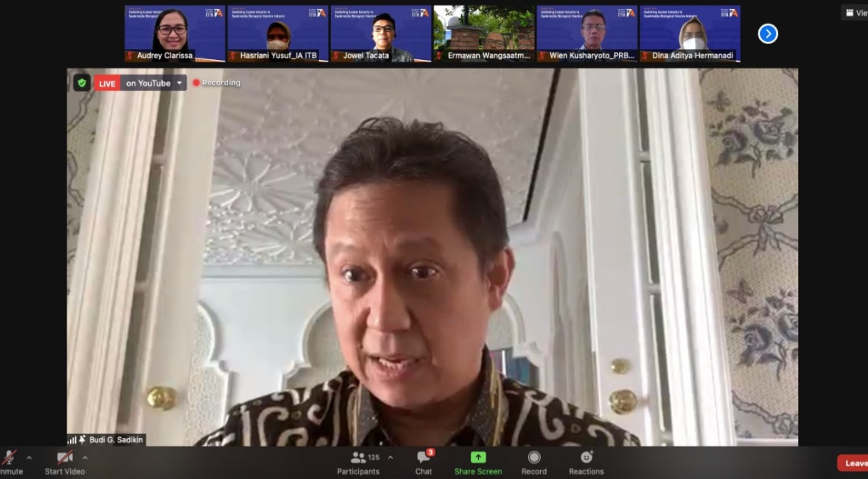Click the green Share Screen icon
868x479 pixels.
click(x=478, y=457)
